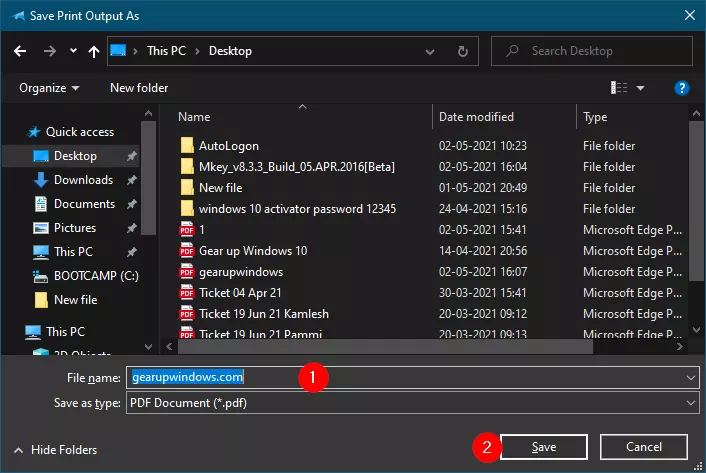Click the File name input field

pos(412,377)
